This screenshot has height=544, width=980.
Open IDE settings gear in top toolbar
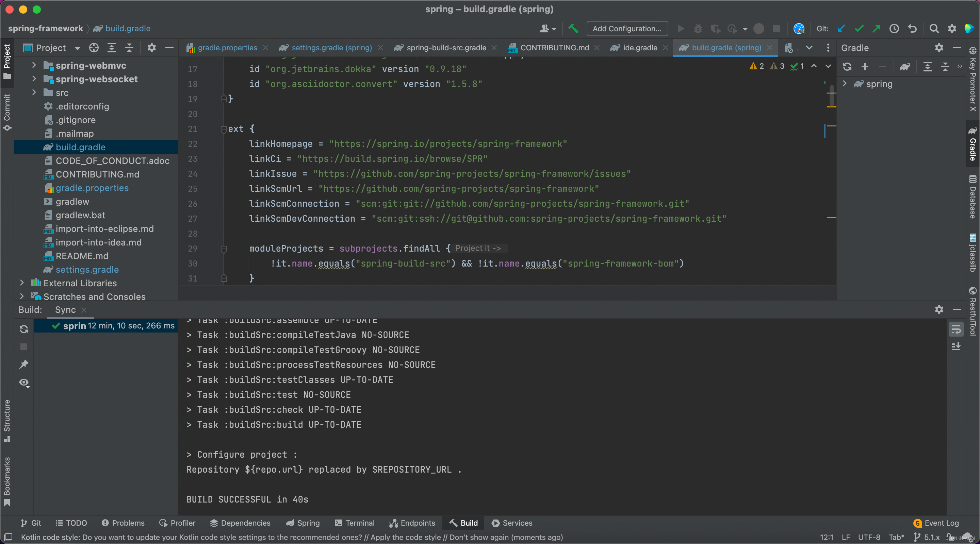click(952, 29)
